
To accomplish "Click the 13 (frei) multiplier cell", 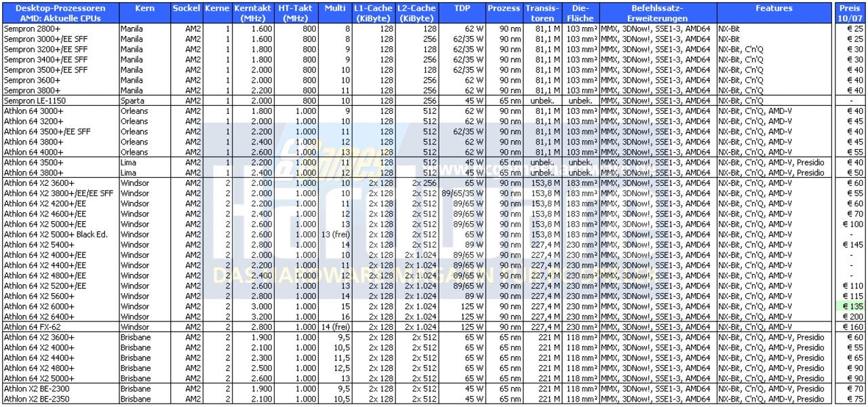I will (335, 234).
